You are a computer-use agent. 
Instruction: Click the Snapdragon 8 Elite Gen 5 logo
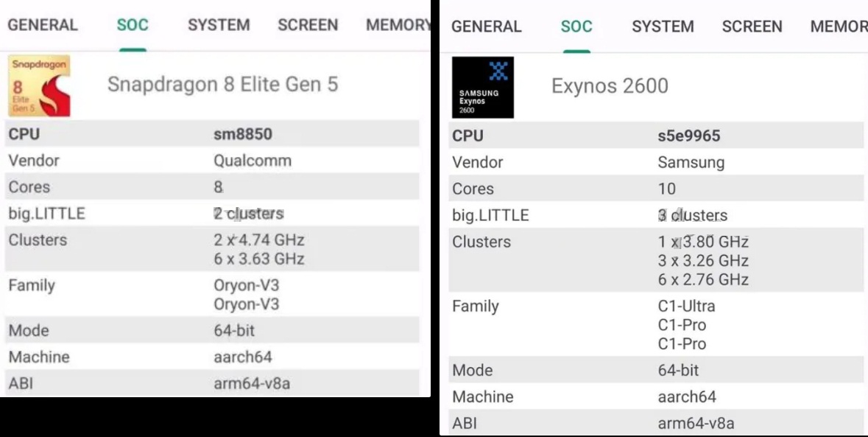coord(40,85)
